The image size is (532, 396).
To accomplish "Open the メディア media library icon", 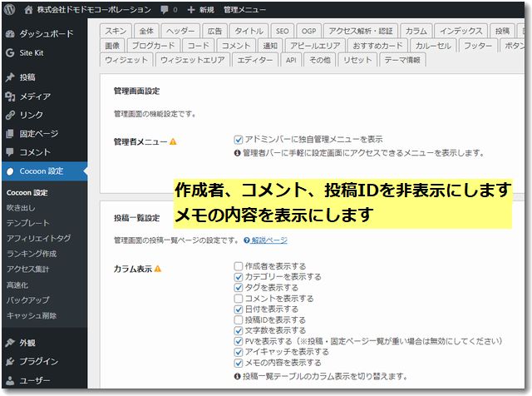I will click(x=10, y=97).
